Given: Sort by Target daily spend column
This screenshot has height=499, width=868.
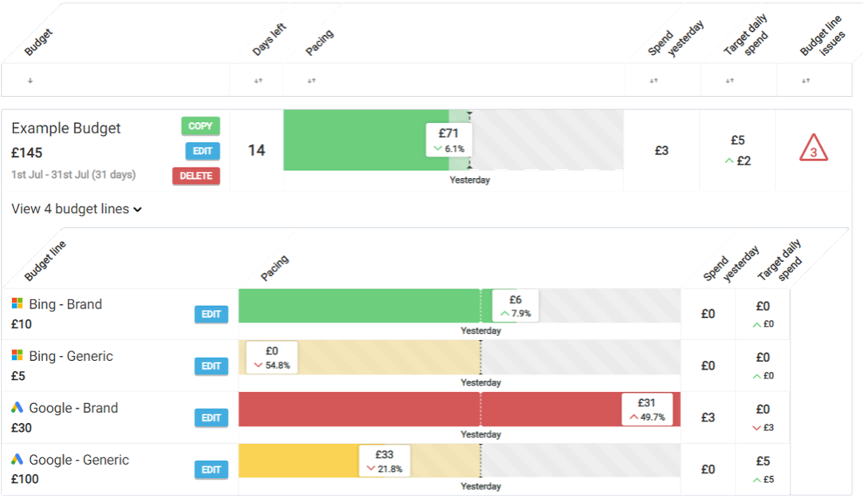Looking at the screenshot, I should (x=729, y=81).
